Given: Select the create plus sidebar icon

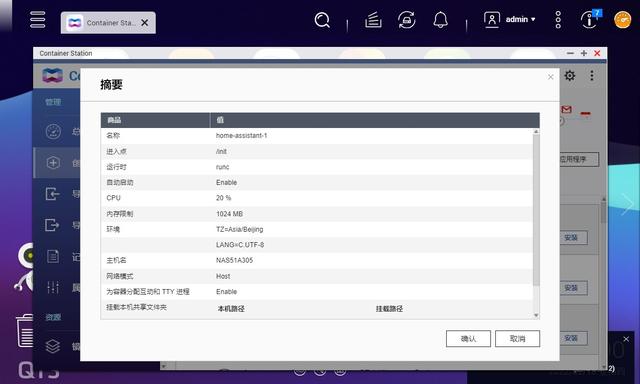Looking at the screenshot, I should coord(53,163).
